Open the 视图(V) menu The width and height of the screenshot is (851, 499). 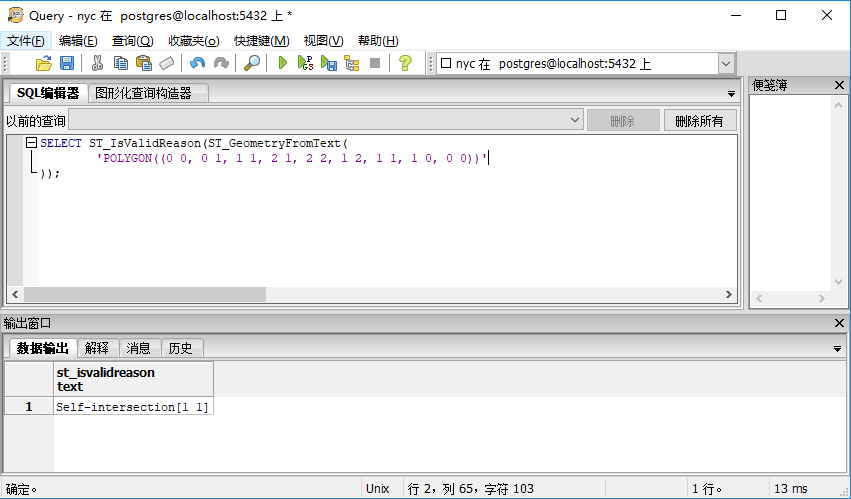(323, 41)
